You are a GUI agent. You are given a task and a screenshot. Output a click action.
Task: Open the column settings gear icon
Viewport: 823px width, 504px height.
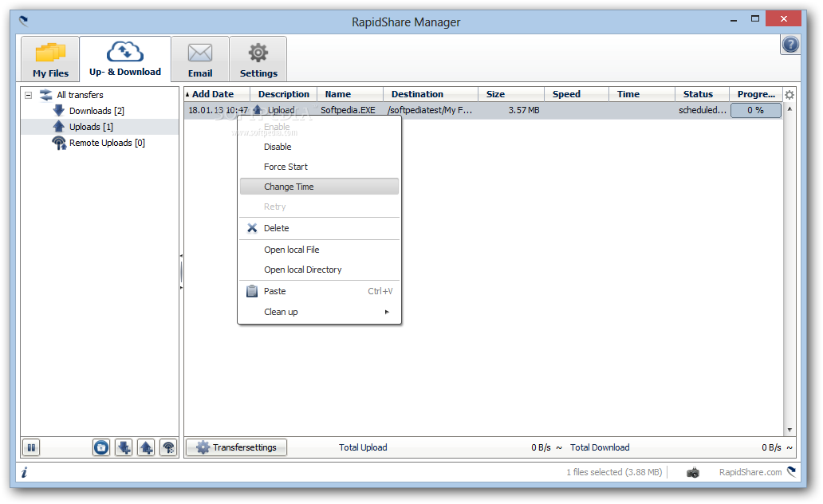[x=789, y=94]
